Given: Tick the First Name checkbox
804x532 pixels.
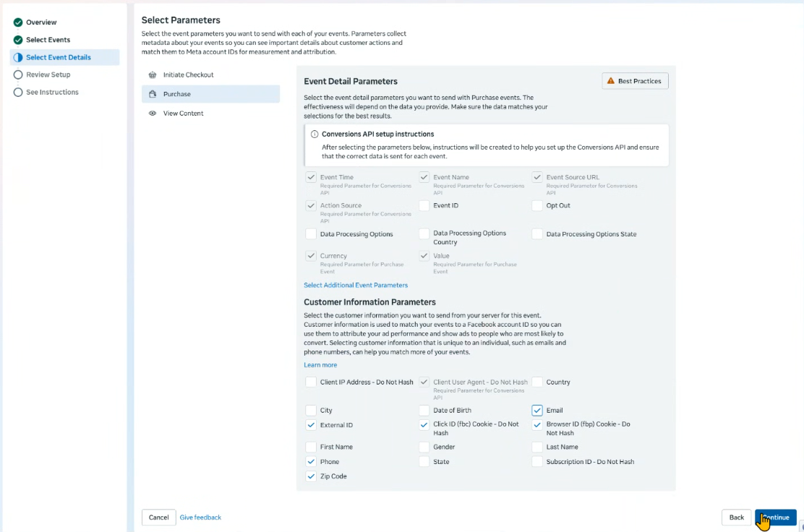Looking at the screenshot, I should pyautogui.click(x=311, y=447).
